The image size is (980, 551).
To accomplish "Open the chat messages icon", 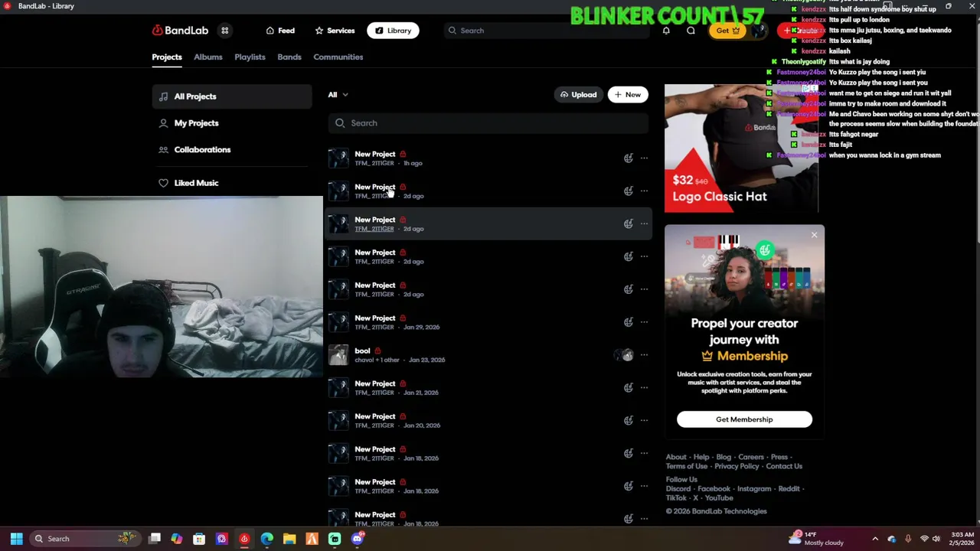I will coord(691,31).
